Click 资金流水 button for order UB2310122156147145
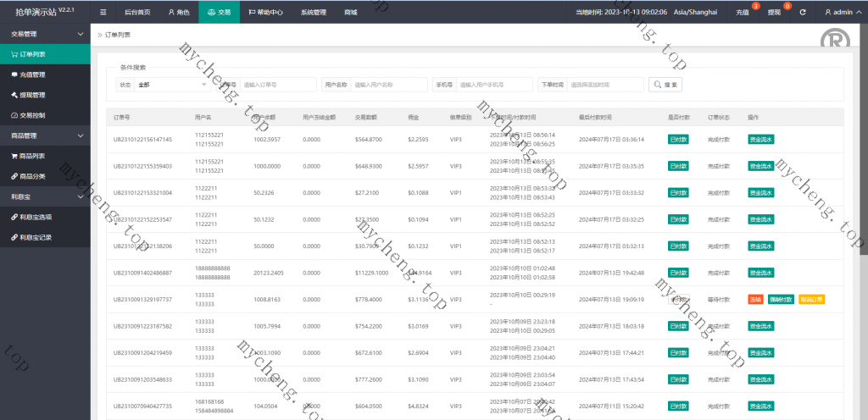This screenshot has width=868, height=420. tap(760, 140)
